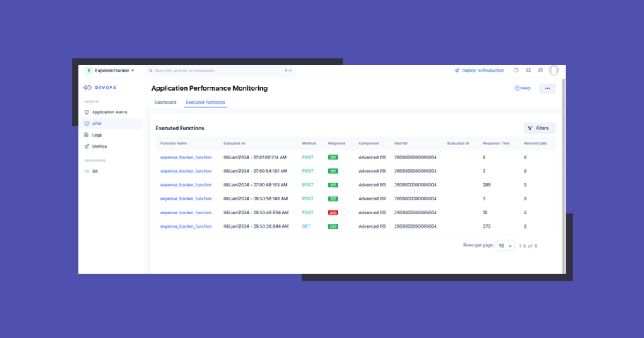Click the User ID column header
644x338 pixels.
(401, 144)
